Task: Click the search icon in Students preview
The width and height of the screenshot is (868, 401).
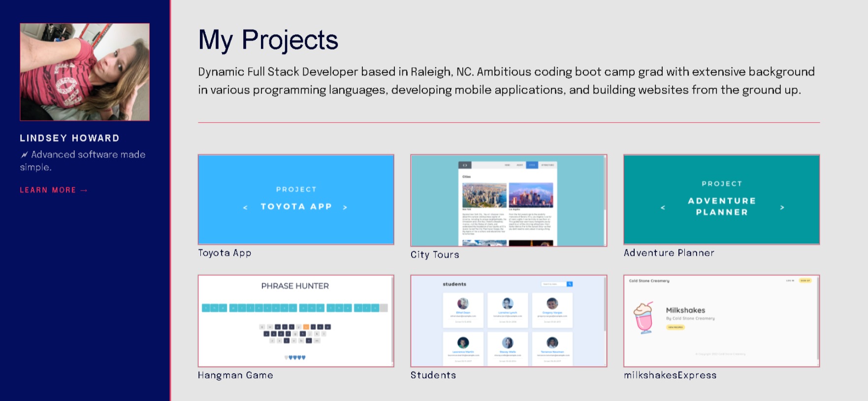Action: [570, 284]
